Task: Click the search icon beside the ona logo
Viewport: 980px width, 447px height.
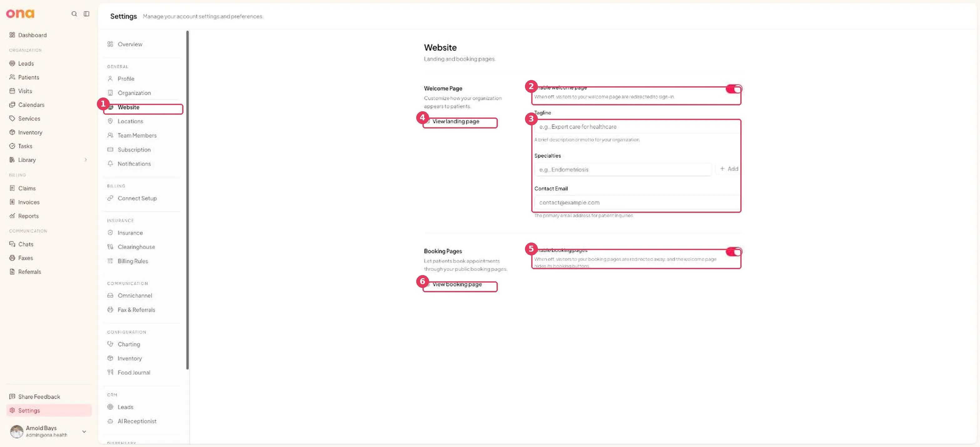Action: tap(74, 14)
